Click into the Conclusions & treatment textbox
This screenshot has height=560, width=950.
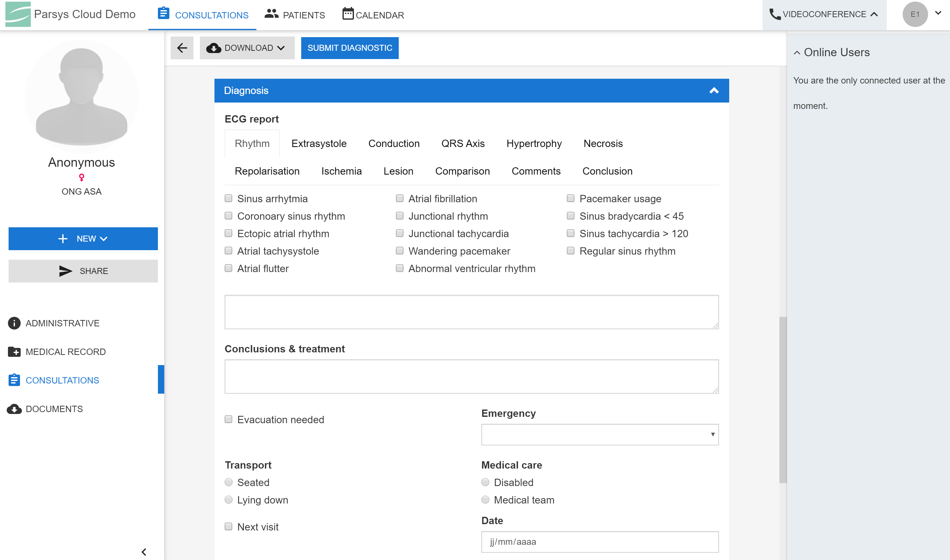pos(471,376)
